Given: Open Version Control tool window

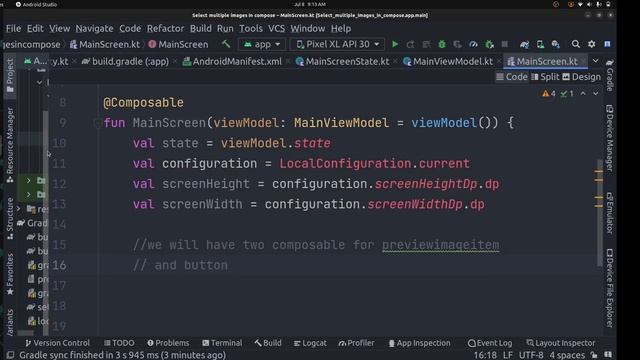Looking at the screenshot, I should [57, 343].
